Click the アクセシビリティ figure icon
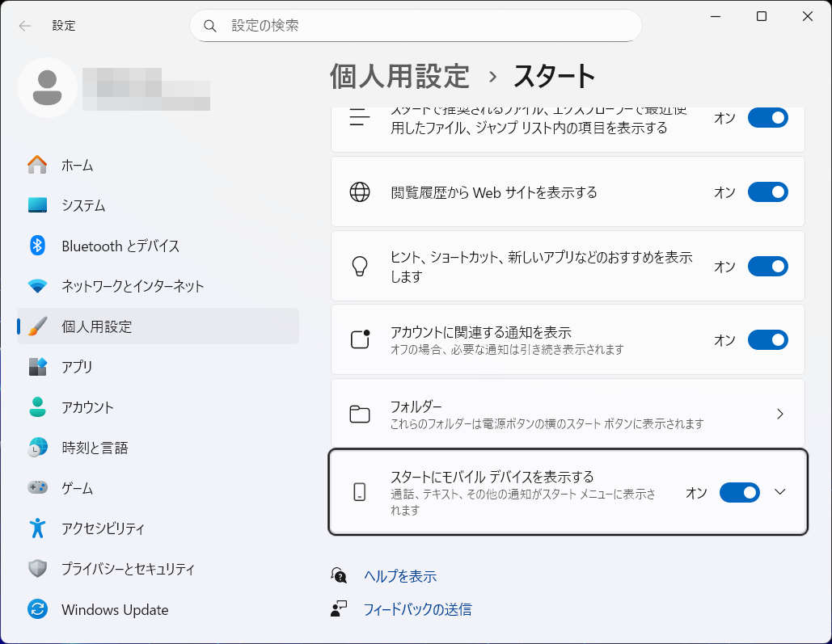This screenshot has height=644, width=832. pos(37,528)
